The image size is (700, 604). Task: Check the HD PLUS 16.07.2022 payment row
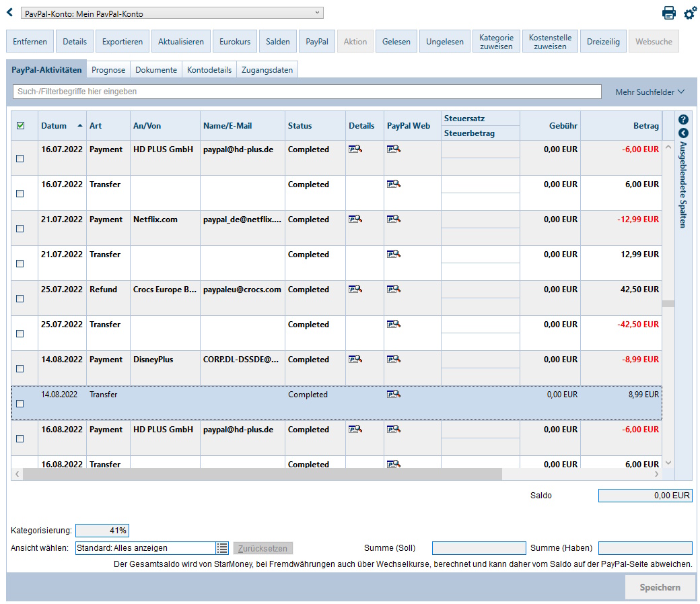[20, 159]
